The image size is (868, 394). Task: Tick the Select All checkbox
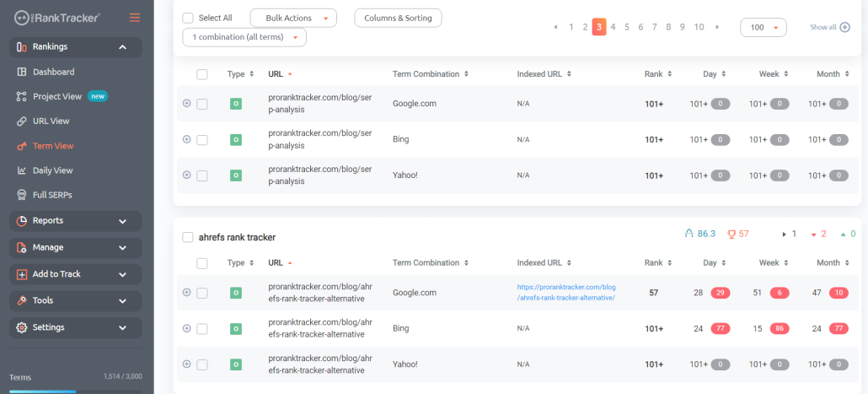pos(188,18)
